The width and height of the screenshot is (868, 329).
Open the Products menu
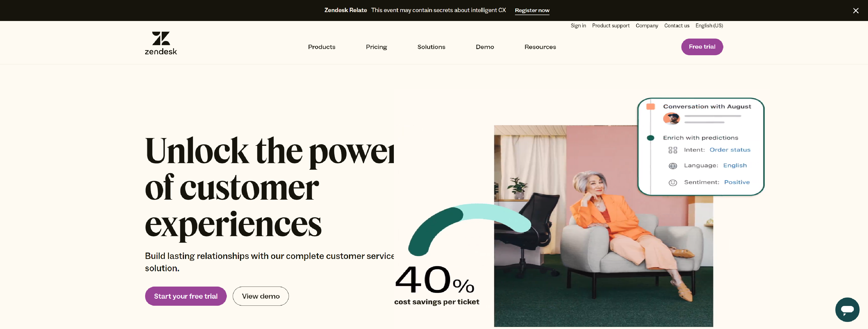[322, 47]
